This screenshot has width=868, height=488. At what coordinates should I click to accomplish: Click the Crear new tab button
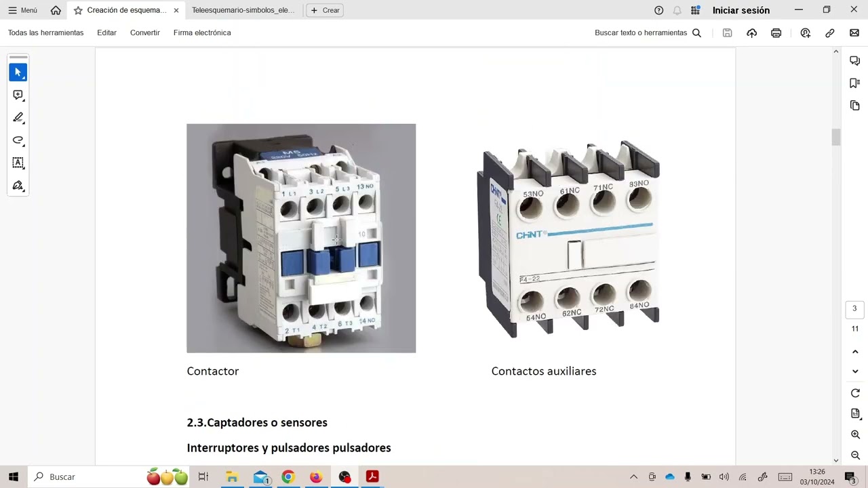click(325, 10)
